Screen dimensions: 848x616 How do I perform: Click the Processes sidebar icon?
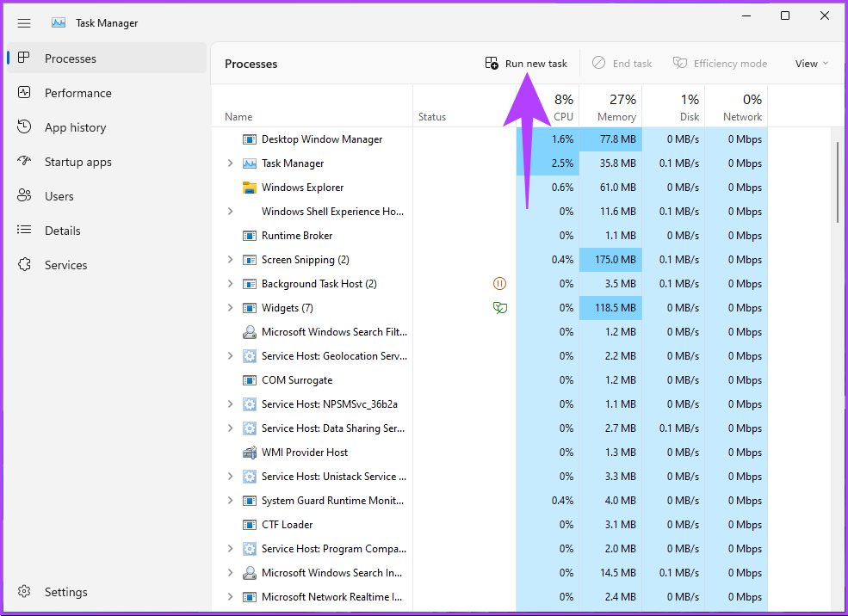pyautogui.click(x=24, y=58)
